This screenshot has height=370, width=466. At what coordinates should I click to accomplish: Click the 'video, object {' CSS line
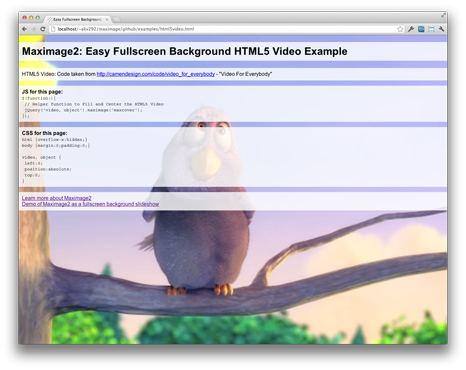41,157
